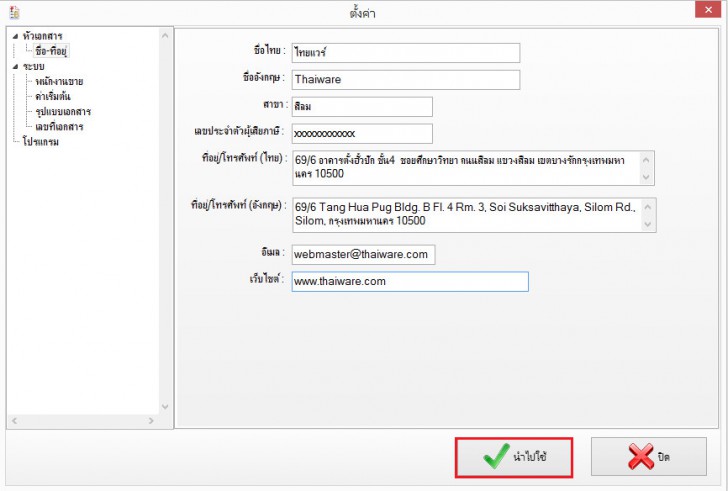This screenshot has width=728, height=491.
Task: Click English address box down arrow
Action: tap(648, 224)
